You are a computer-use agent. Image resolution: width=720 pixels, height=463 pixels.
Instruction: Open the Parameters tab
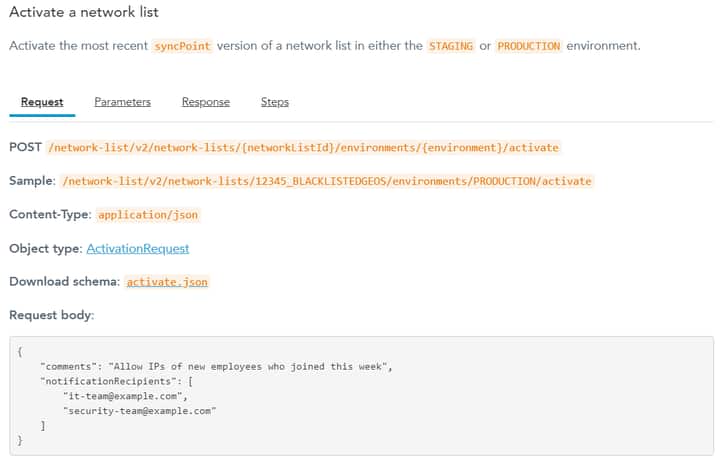point(122,102)
